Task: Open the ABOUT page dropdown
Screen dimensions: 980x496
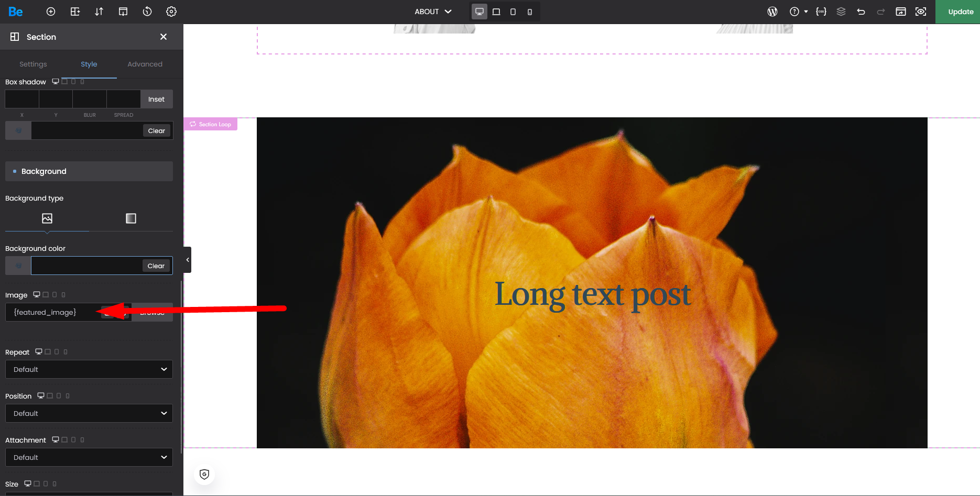Action: coord(433,12)
